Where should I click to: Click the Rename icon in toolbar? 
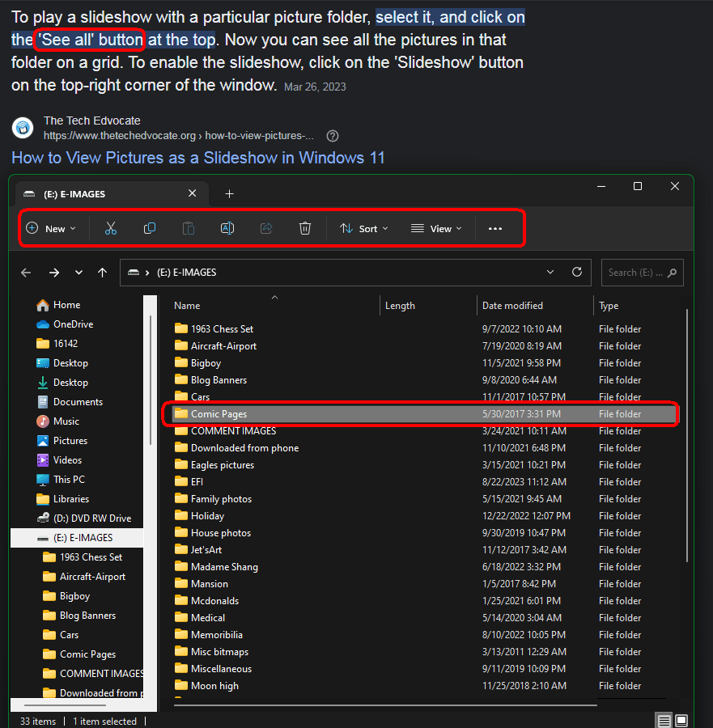point(227,228)
